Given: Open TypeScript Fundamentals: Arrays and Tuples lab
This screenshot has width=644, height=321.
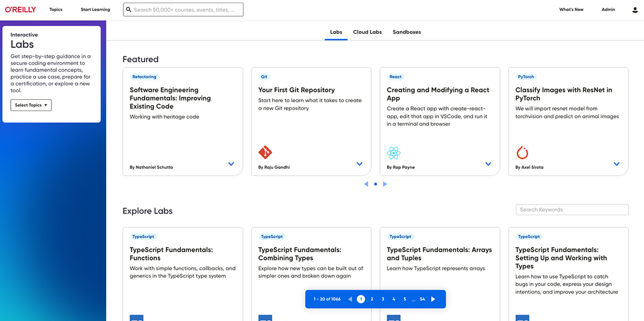Looking at the screenshot, I should (440, 254).
